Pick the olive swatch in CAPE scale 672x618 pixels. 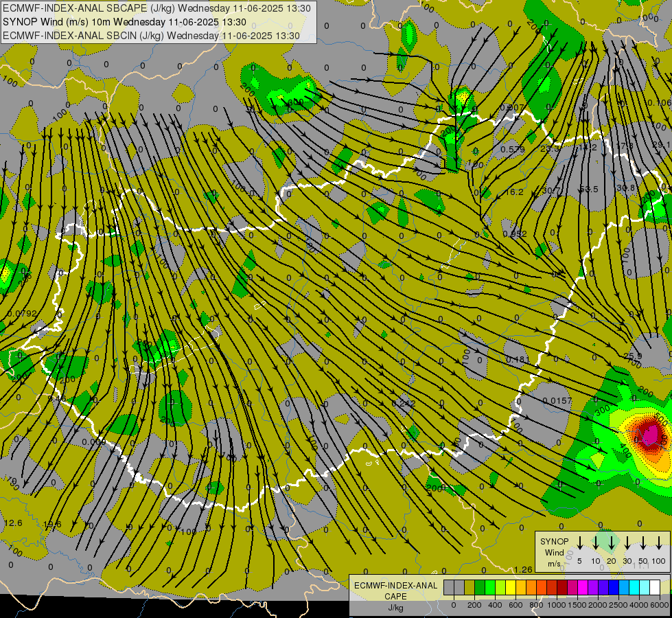[470, 587]
